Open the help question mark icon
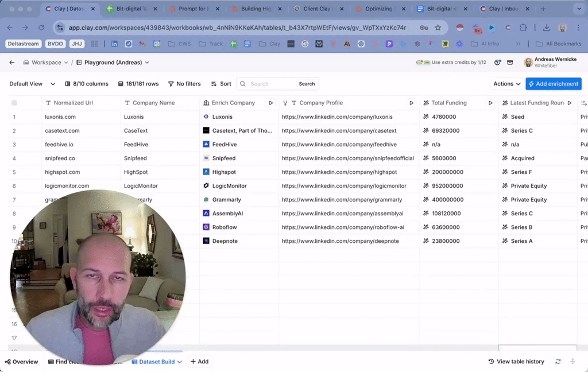This screenshot has width=588, height=372. (x=498, y=63)
